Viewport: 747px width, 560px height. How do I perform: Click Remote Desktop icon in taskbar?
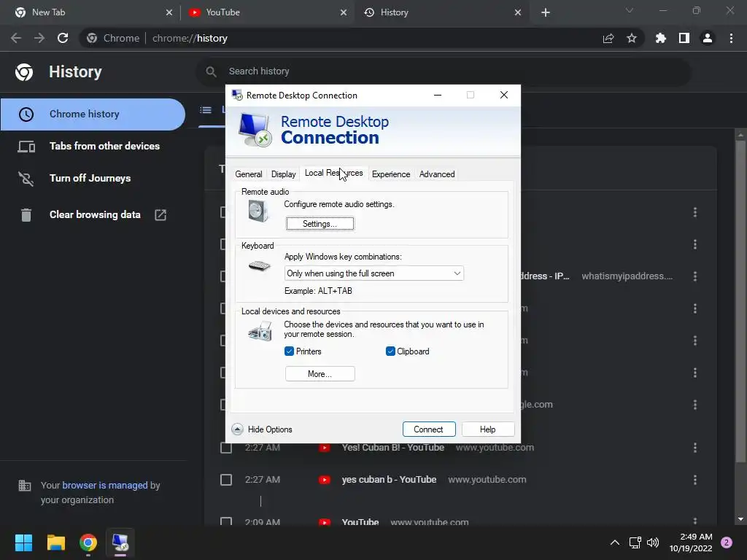pyautogui.click(x=120, y=542)
